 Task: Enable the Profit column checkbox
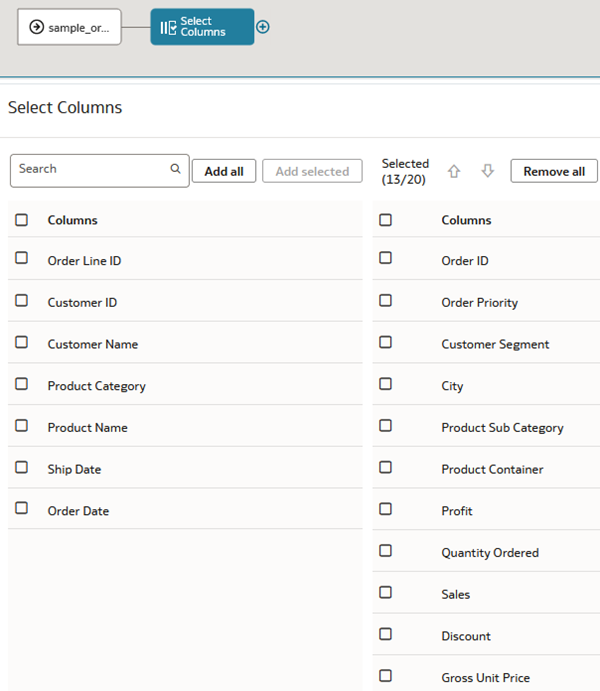[x=386, y=509]
